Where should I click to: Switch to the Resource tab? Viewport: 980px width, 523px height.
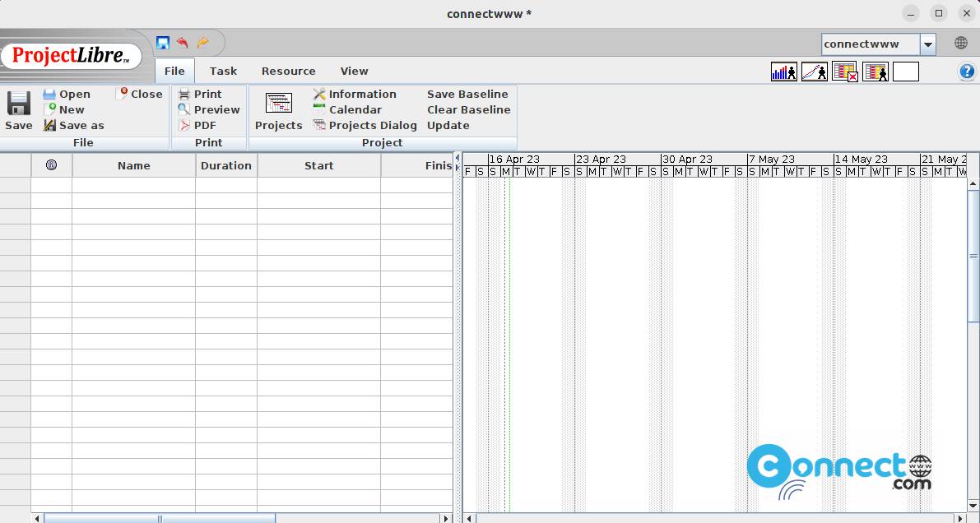click(x=288, y=71)
